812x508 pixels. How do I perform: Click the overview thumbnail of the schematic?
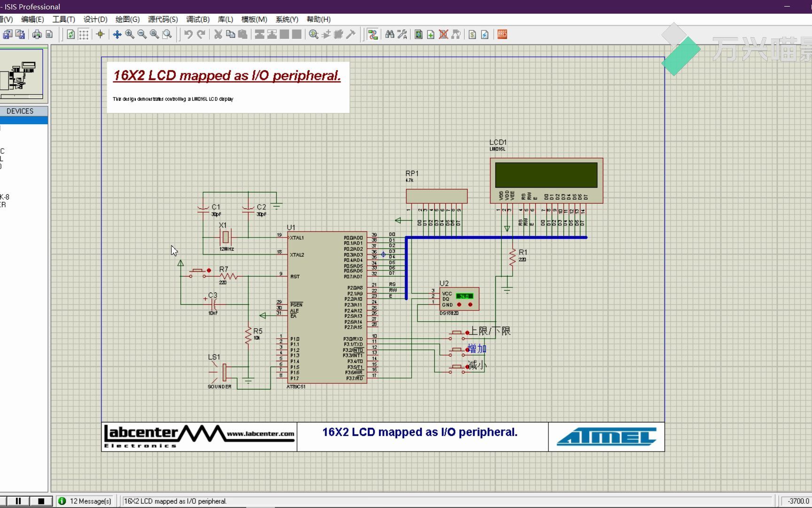tap(22, 73)
